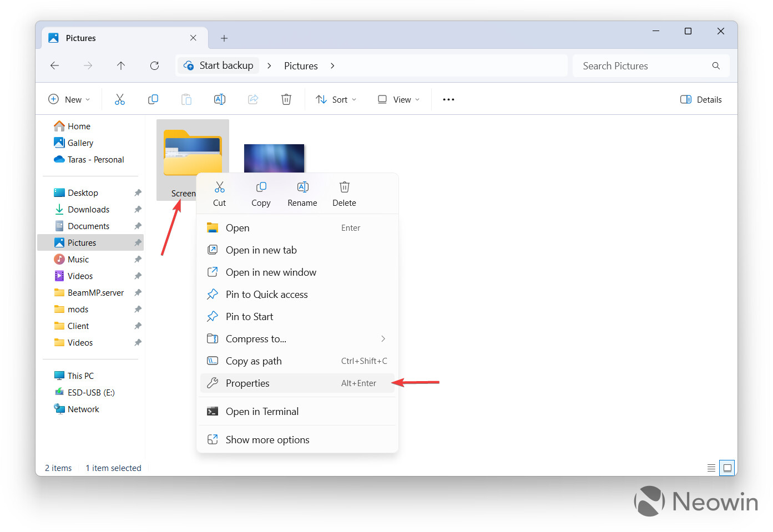Select Delete in the context menu
The width and height of the screenshot is (773, 532).
coord(344,194)
